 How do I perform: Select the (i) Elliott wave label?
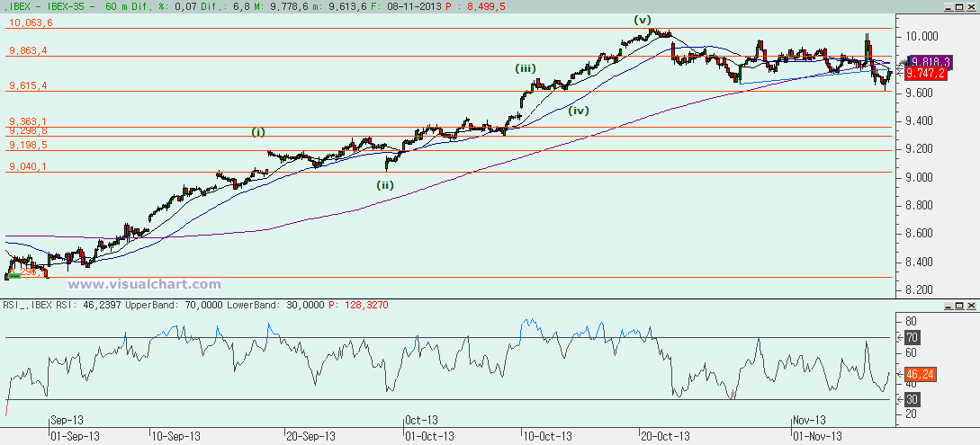point(258,132)
